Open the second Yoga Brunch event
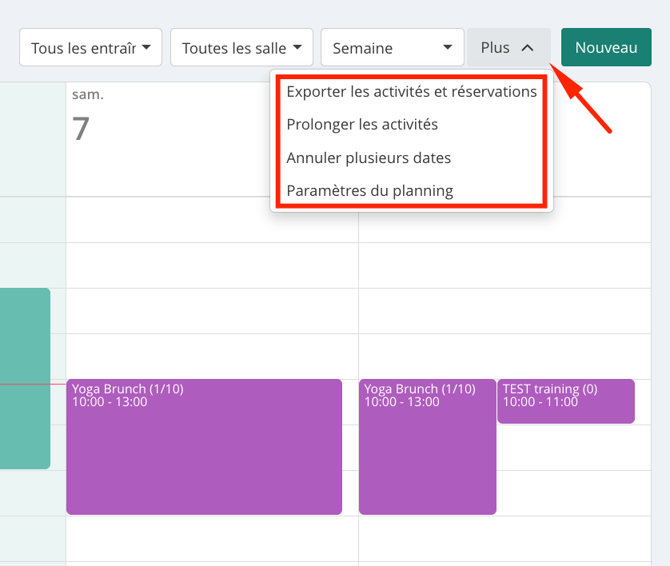The width and height of the screenshot is (670, 566). tap(427, 446)
